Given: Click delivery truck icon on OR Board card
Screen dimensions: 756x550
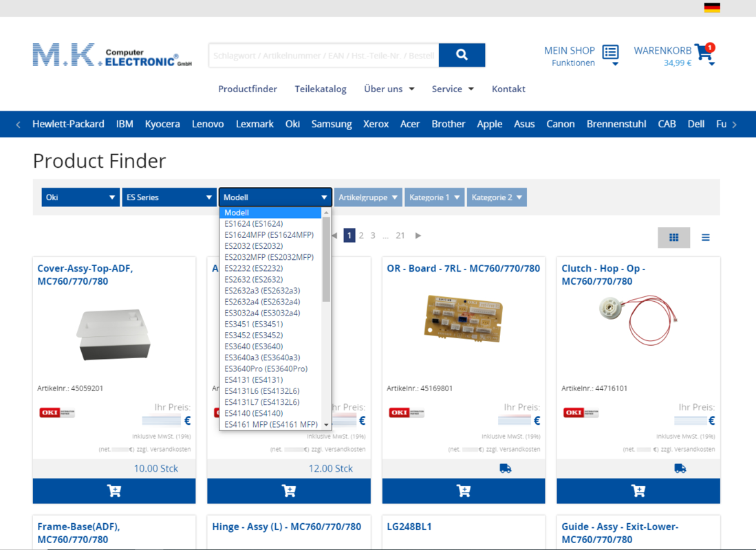Looking at the screenshot, I should [x=506, y=468].
